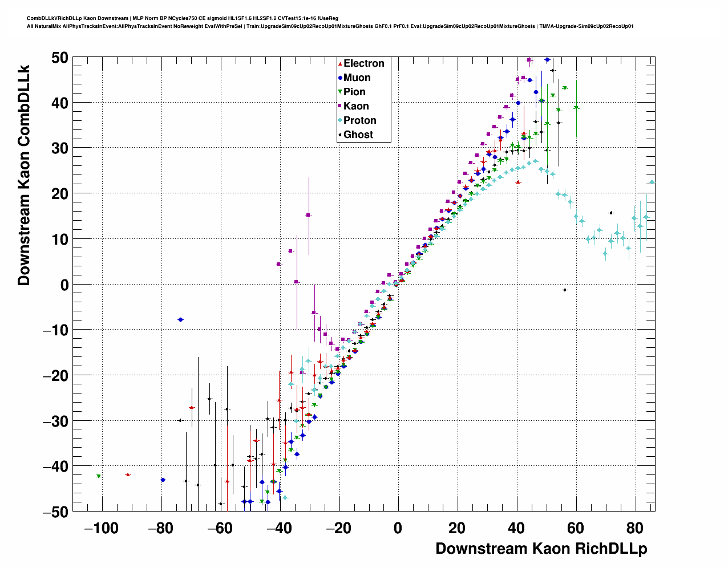Click the x-axis label −40
Screen dimensions: 728x568
279,528
